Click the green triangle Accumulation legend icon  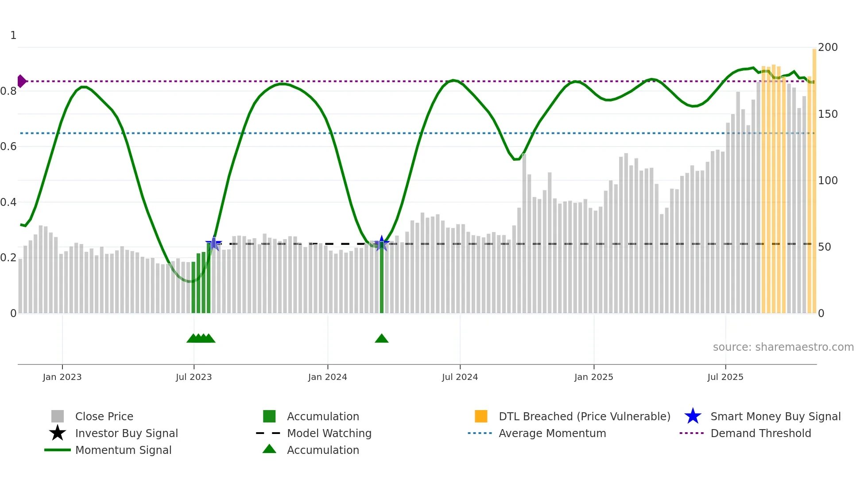269,449
